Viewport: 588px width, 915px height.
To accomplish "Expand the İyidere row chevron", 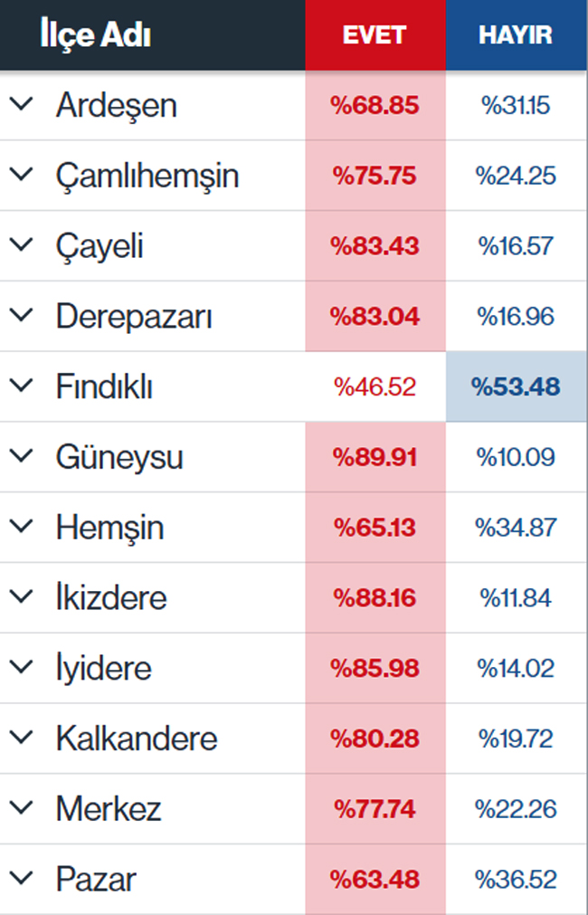I will [x=21, y=668].
